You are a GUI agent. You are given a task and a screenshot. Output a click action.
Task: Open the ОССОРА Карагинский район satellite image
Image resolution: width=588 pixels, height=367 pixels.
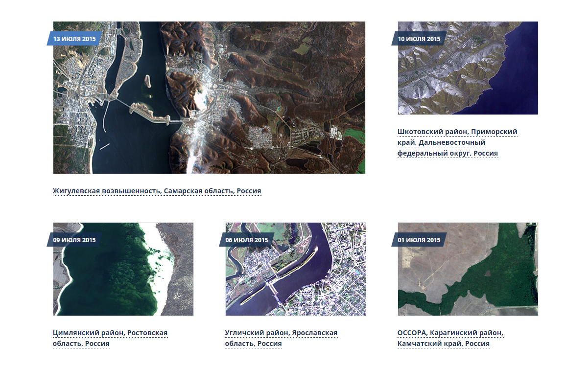[x=468, y=269]
